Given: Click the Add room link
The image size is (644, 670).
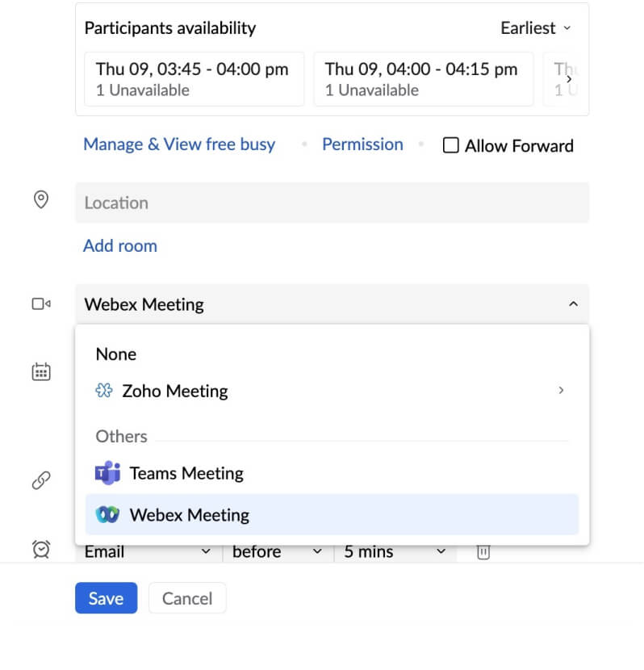Looking at the screenshot, I should point(120,246).
